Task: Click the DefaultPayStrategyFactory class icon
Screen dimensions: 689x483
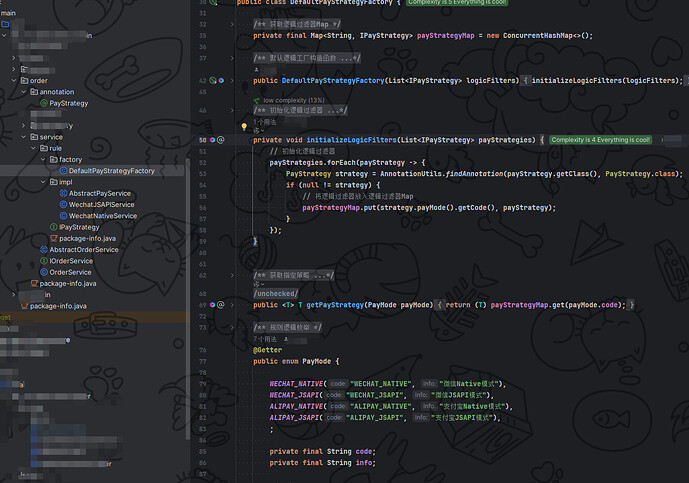Action: (63, 171)
